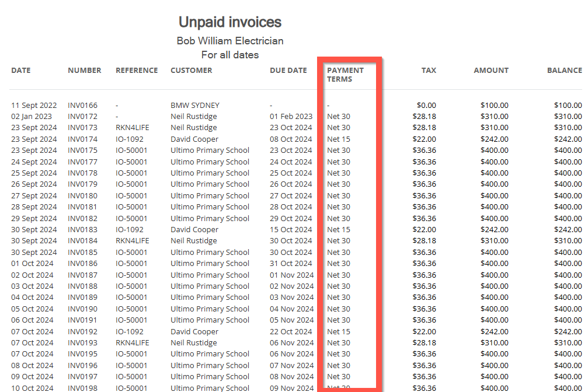
Task: Click the BALANCE column header
Action: pyautogui.click(x=565, y=70)
